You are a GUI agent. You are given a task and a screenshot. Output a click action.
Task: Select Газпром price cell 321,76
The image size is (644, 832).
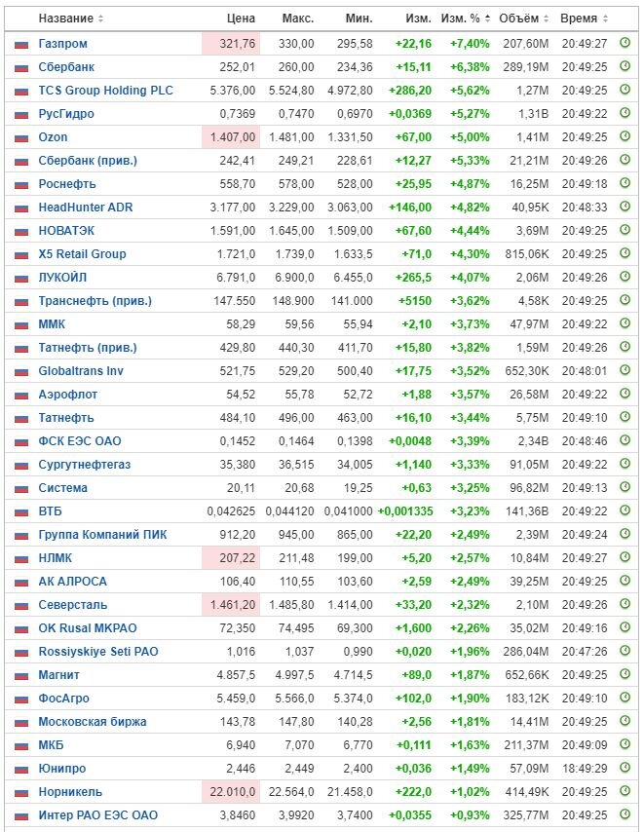[231, 44]
